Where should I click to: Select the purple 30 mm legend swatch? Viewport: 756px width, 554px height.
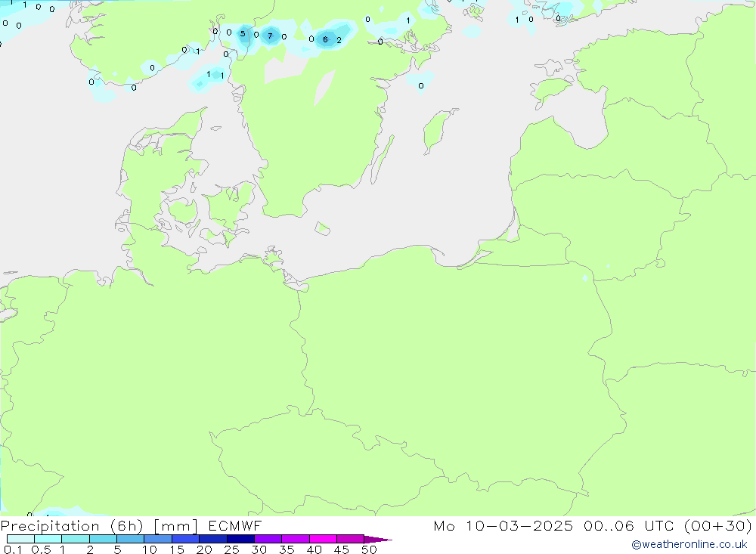[268, 539]
